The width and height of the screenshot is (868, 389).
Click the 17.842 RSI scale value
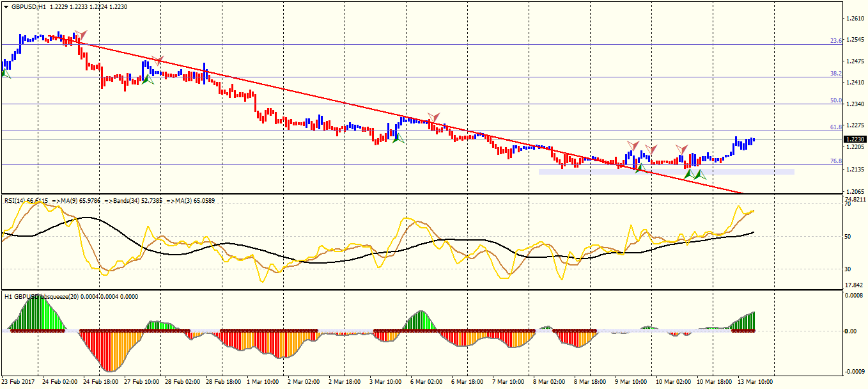tap(854, 285)
